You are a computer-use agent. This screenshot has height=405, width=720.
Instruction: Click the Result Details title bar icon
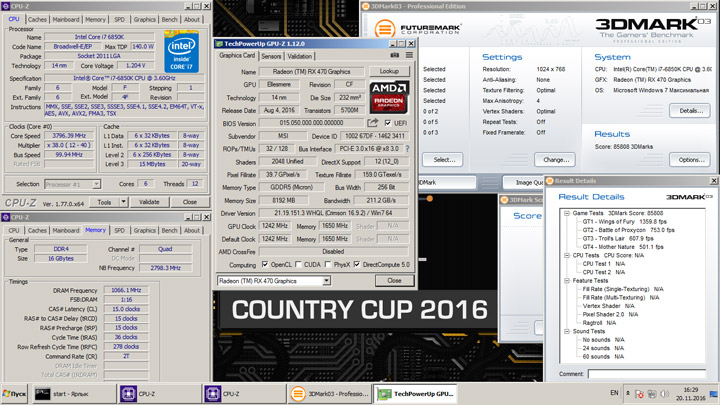(550, 180)
